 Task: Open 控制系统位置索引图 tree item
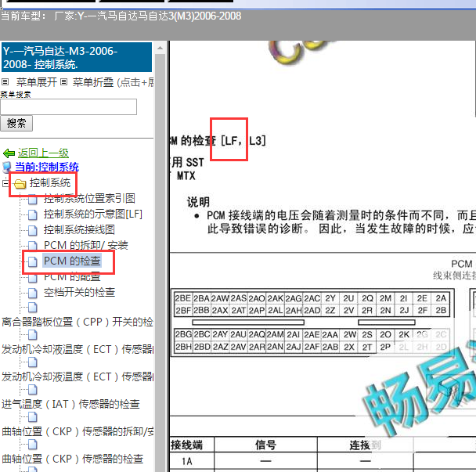89,198
